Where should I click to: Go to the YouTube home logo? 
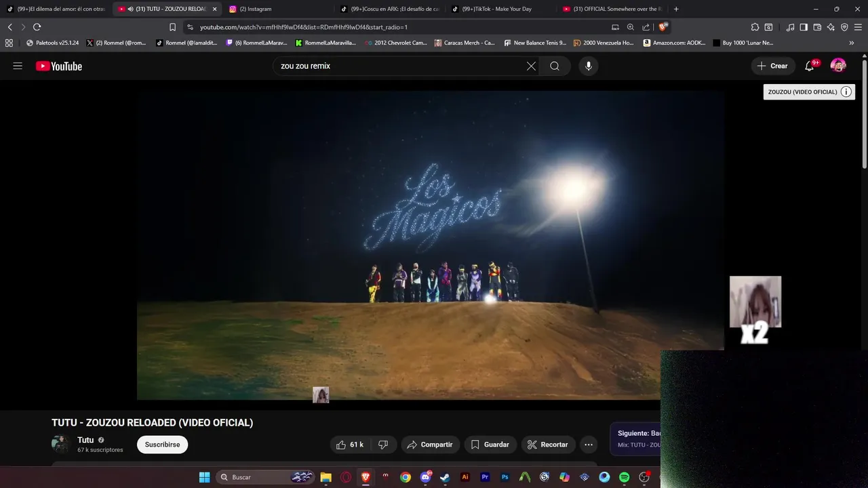pos(59,66)
